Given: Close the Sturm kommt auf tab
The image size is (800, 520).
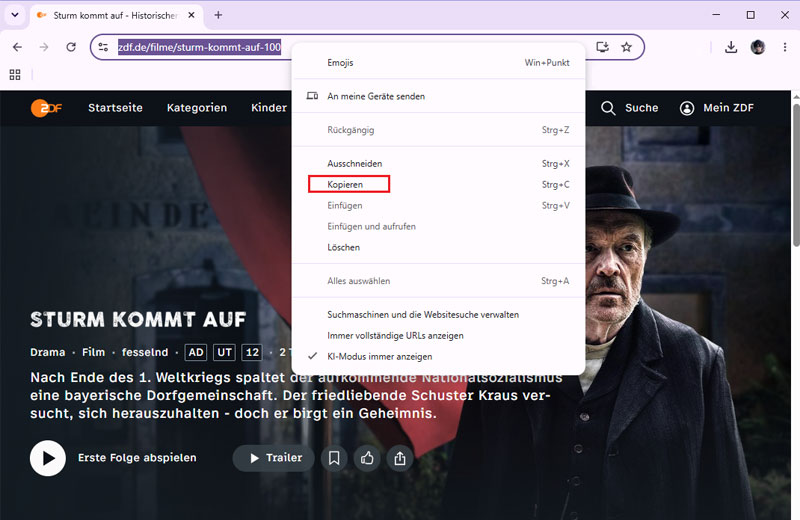Looking at the screenshot, I should tap(191, 15).
